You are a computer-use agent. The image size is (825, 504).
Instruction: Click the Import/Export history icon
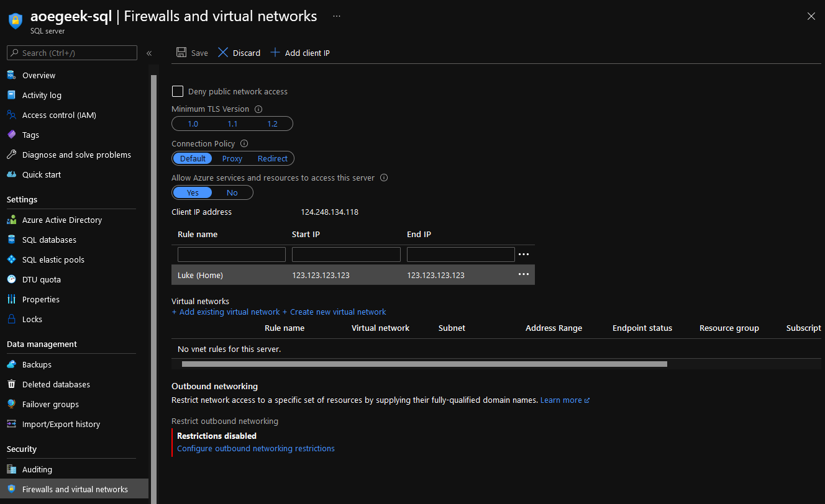point(11,424)
